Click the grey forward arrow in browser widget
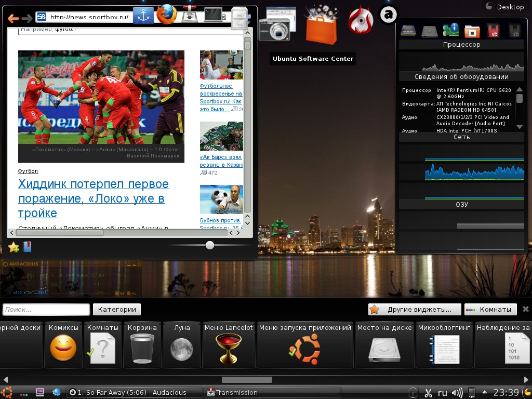Image resolution: width=532 pixels, height=399 pixels. 27,18
